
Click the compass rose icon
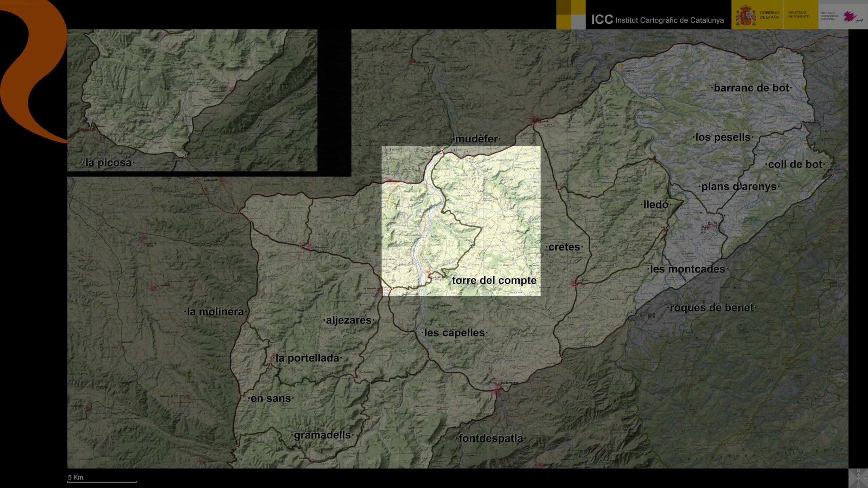[x=858, y=478]
